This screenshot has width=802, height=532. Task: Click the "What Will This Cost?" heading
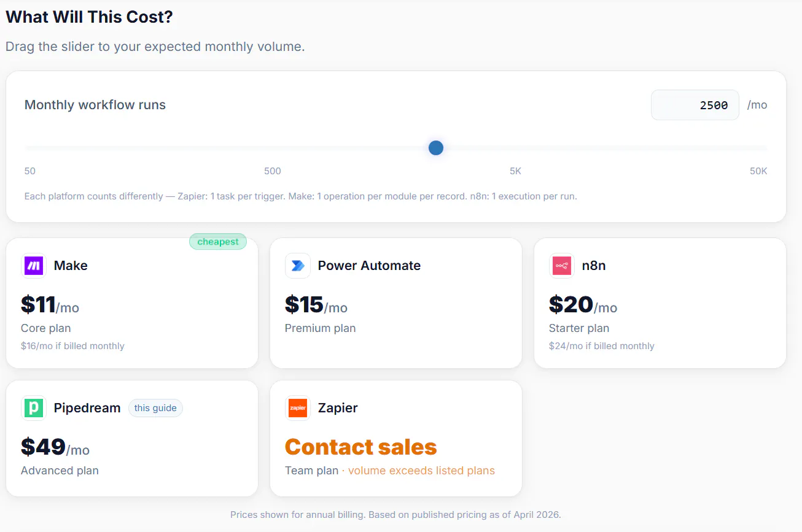89,17
